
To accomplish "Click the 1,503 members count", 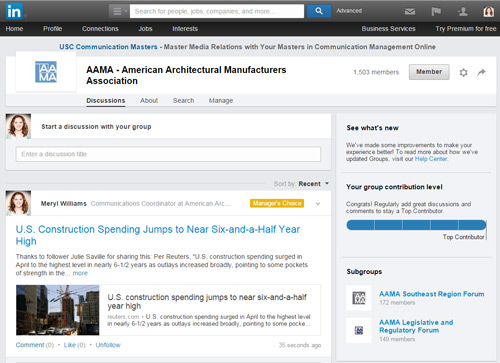I will pyautogui.click(x=376, y=72).
